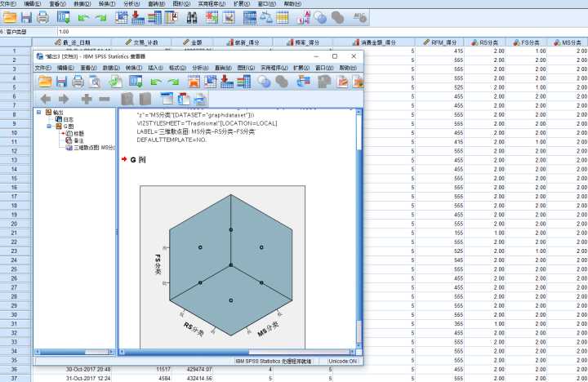Click the Demote right arrow in Viewer
The width and height of the screenshot is (588, 382).
click(x=64, y=99)
